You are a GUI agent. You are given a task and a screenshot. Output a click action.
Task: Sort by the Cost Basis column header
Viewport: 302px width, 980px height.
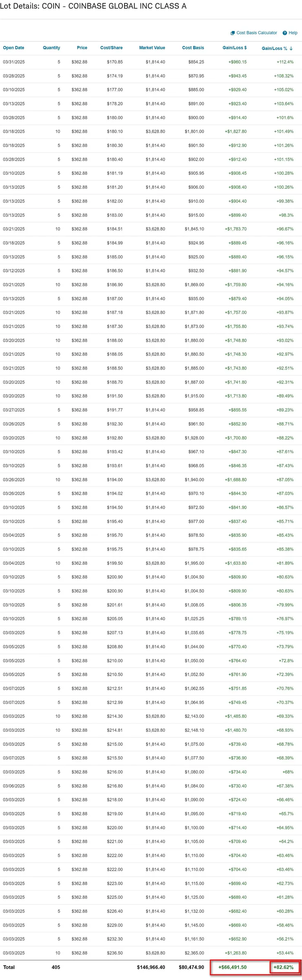193,48
